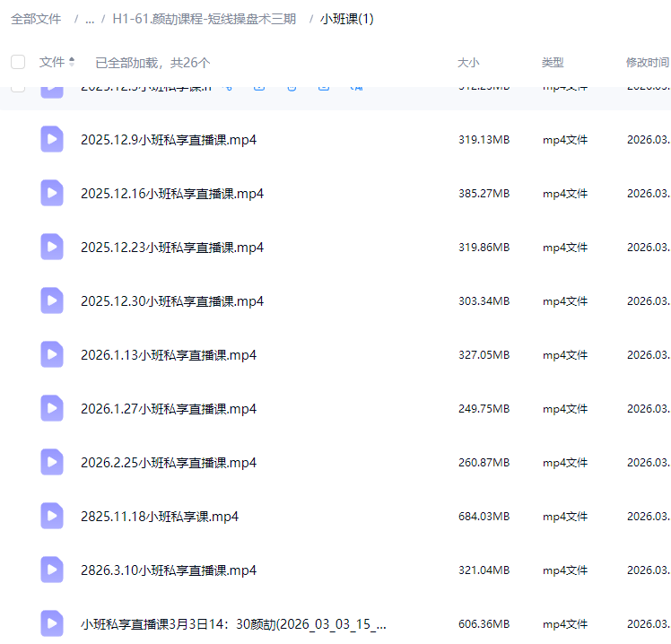
Task: Click video icon for 2026.1.27小班私享直播课.mp4
Action: click(x=52, y=409)
